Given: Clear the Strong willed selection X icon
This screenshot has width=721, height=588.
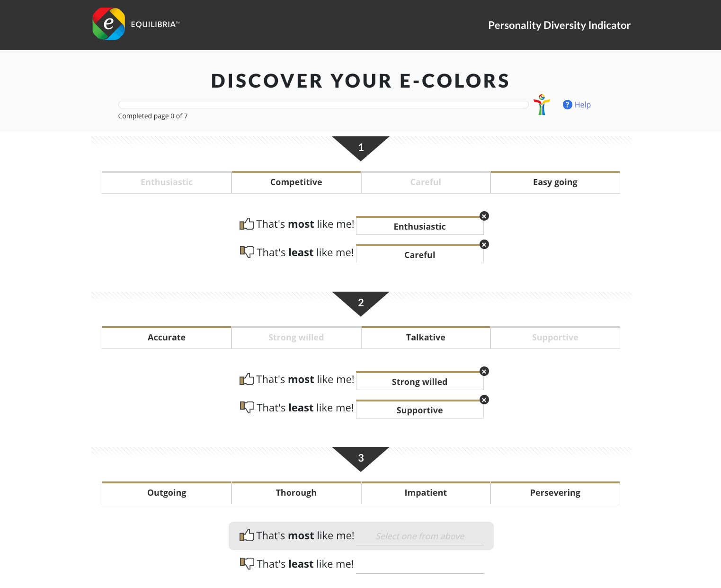Looking at the screenshot, I should (484, 371).
